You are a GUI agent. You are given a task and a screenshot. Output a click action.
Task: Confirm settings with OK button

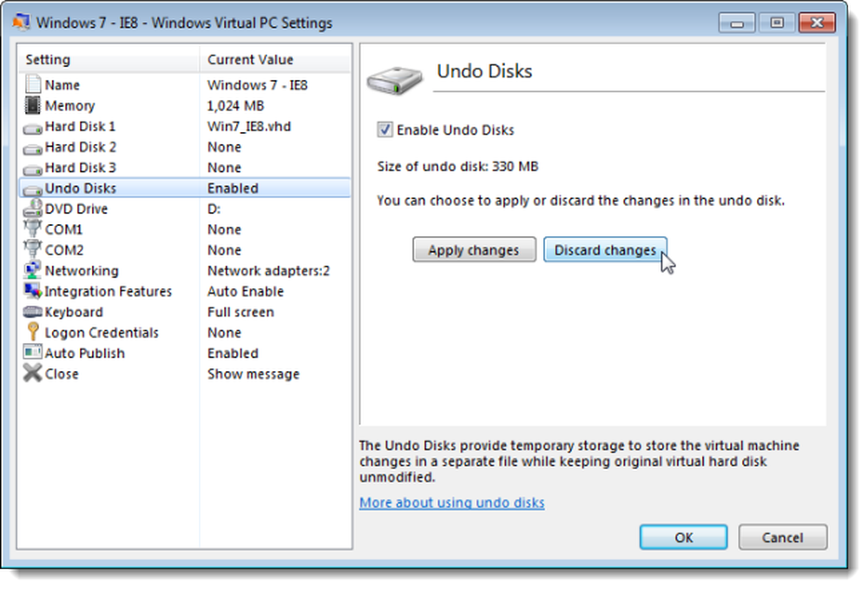pyautogui.click(x=684, y=538)
